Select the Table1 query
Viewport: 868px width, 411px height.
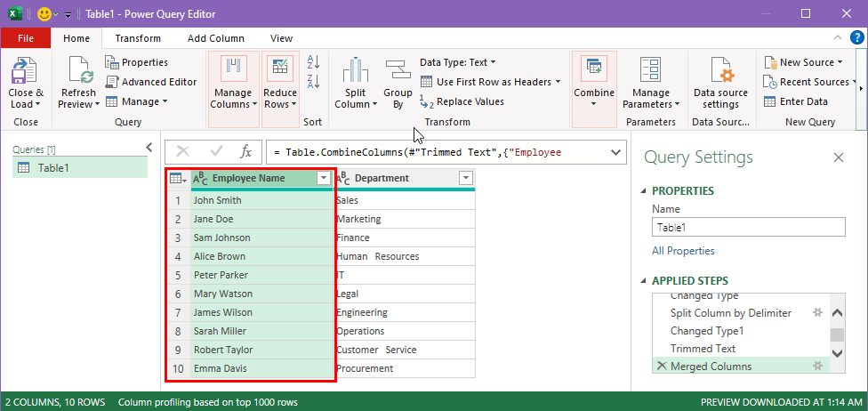click(80, 168)
